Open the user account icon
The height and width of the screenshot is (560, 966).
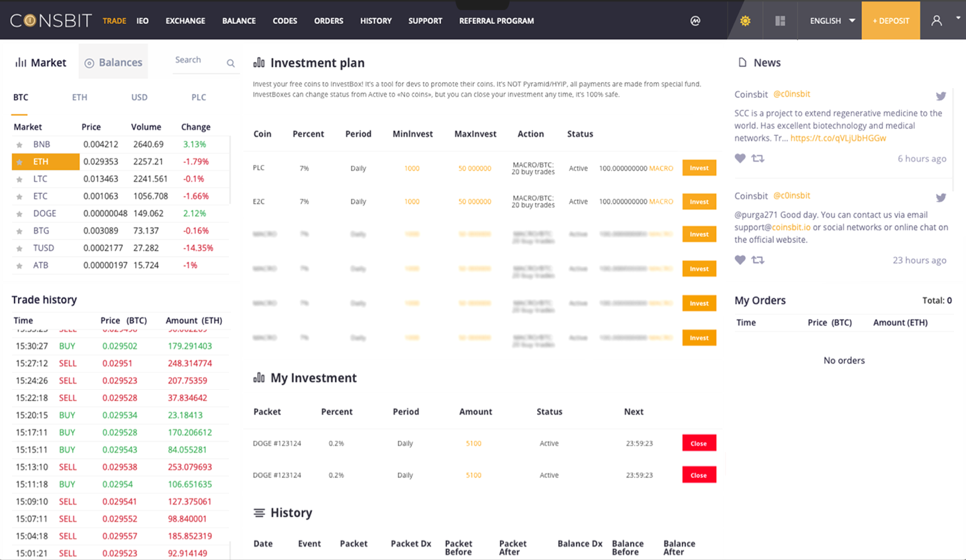pyautogui.click(x=936, y=21)
